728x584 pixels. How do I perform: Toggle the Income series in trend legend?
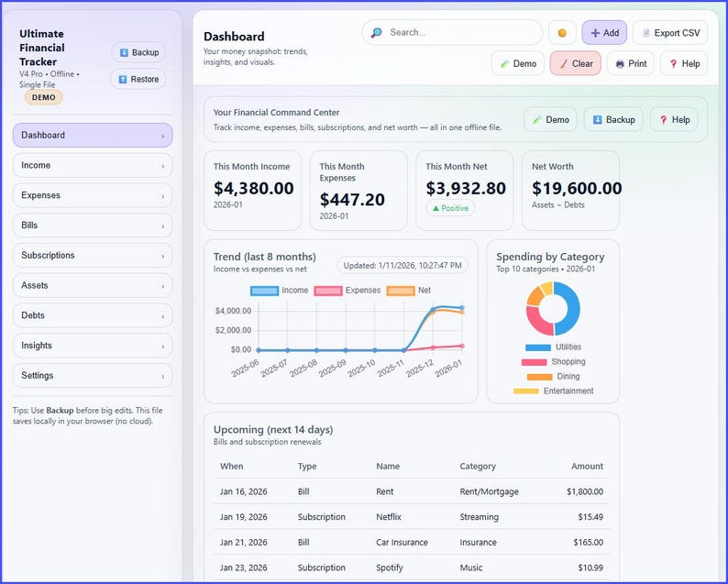coord(279,291)
